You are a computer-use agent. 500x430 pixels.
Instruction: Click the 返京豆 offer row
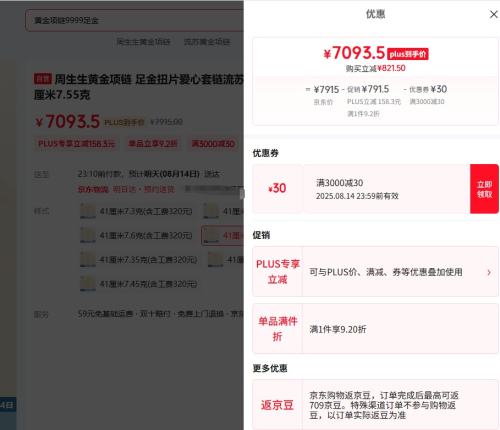point(375,405)
